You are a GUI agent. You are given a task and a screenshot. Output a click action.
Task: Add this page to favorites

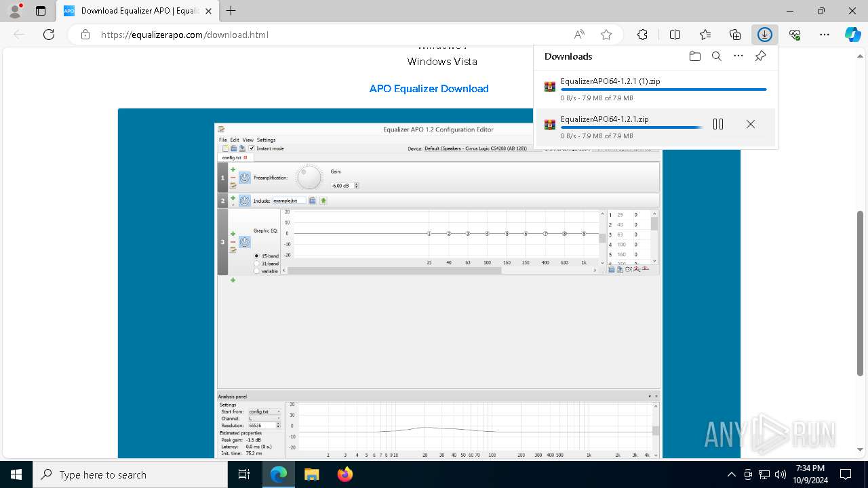[x=606, y=35]
